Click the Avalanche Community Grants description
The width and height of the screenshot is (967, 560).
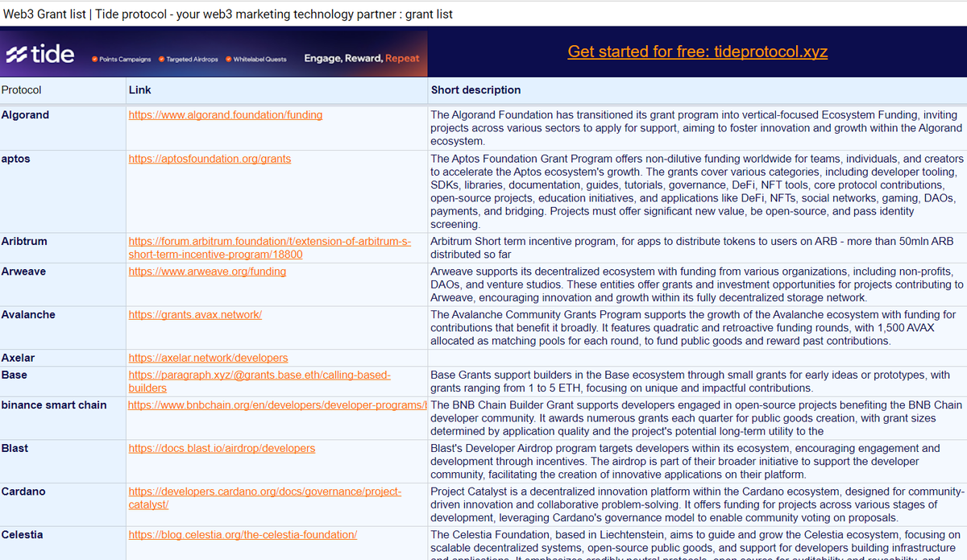pyautogui.click(x=697, y=328)
